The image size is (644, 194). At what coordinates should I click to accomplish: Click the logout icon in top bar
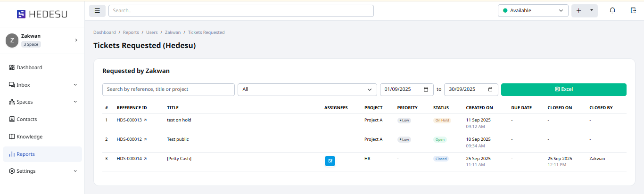point(633,10)
